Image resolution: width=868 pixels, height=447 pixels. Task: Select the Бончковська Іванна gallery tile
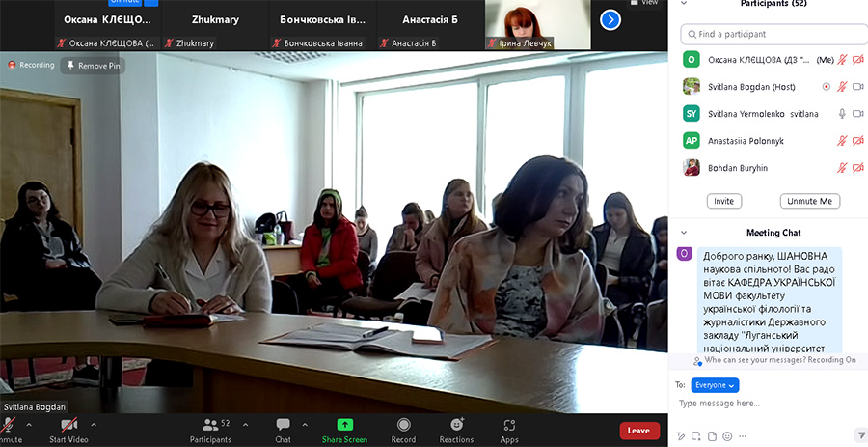coord(323,25)
